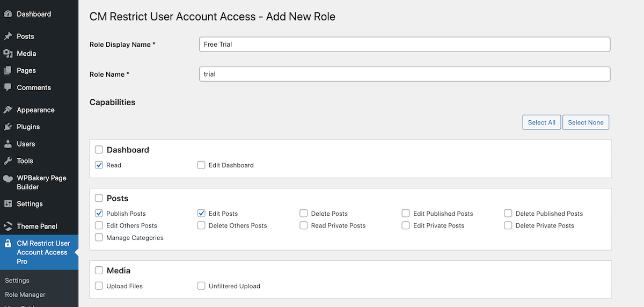Toggle the Media group checkbox
The image size is (644, 307).
(x=99, y=271)
